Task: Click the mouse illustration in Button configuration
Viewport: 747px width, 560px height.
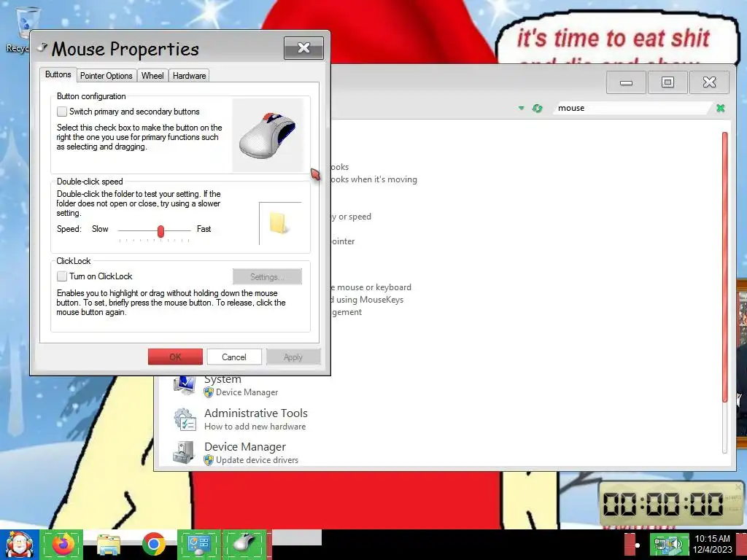Action: pyautogui.click(x=268, y=135)
